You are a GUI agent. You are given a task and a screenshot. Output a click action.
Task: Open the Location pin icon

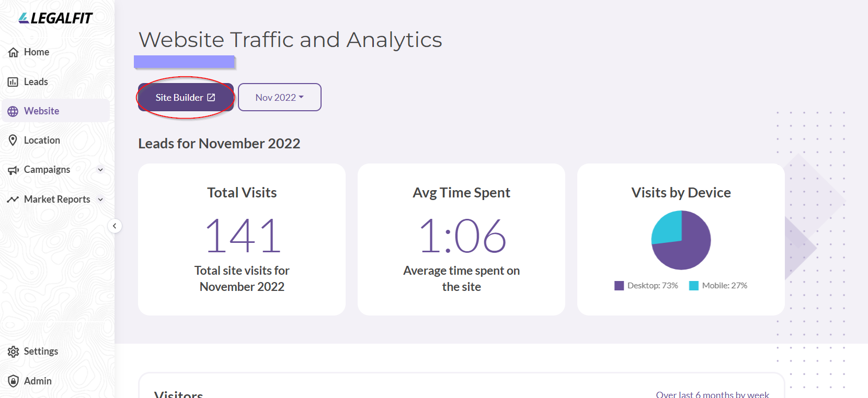tap(13, 140)
